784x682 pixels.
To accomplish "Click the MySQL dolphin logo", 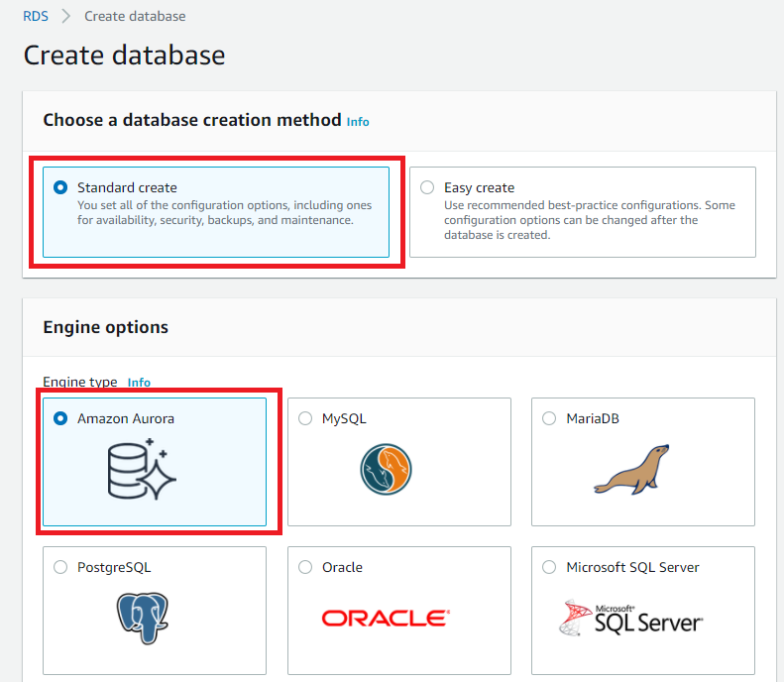I will coord(386,469).
